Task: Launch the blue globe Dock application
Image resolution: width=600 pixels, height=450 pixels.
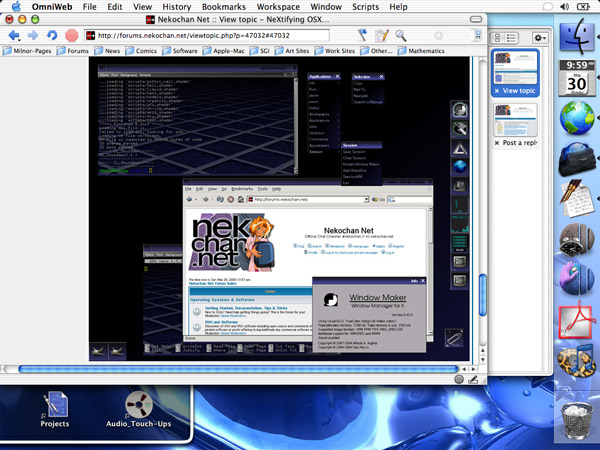Action: [x=577, y=118]
